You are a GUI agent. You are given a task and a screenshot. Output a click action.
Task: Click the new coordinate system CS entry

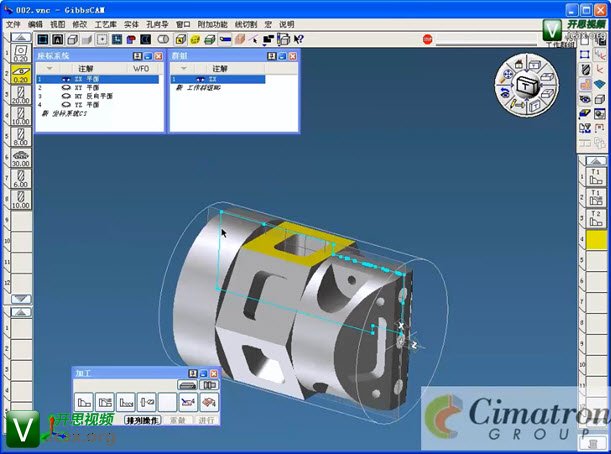coord(65,114)
